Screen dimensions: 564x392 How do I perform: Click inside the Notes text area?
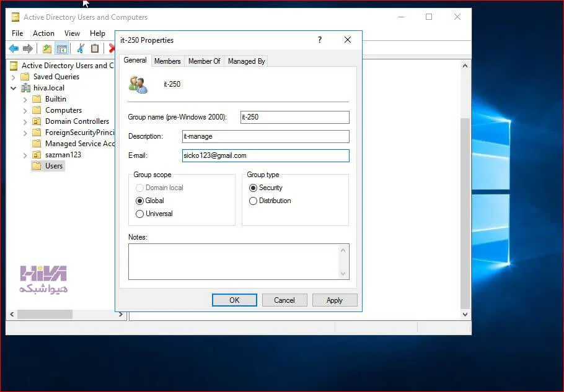[233, 261]
